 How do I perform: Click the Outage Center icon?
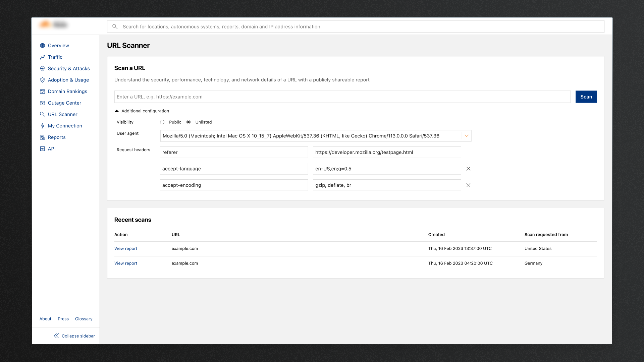coord(42,103)
